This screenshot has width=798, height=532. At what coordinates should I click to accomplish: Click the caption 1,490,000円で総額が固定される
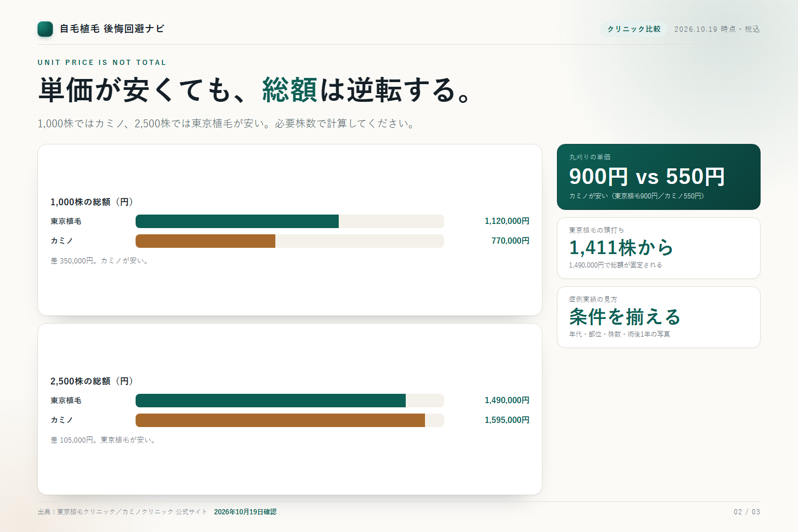(x=616, y=265)
